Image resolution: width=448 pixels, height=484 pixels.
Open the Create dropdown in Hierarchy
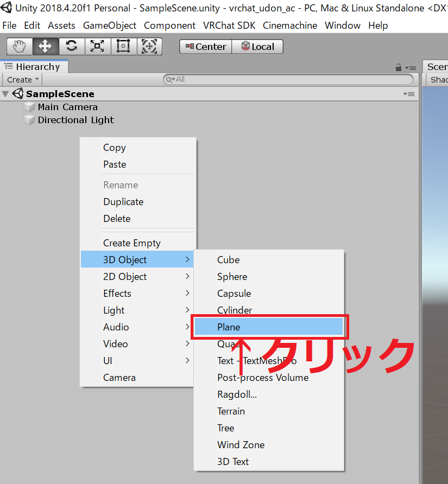coord(22,80)
